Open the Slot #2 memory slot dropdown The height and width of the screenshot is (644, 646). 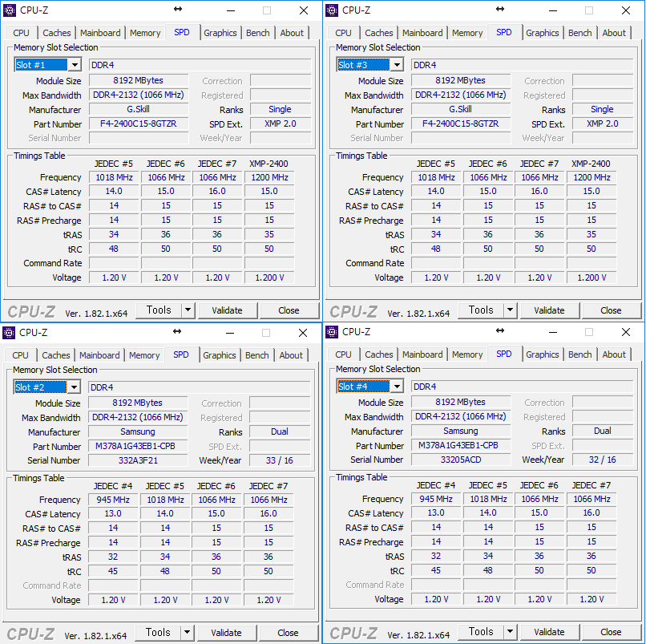coord(74,387)
